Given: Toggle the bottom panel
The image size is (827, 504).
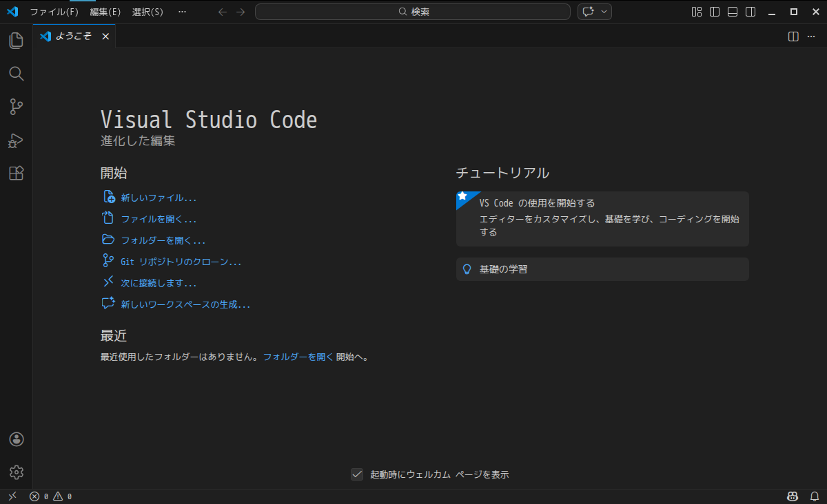Looking at the screenshot, I should coord(733,12).
